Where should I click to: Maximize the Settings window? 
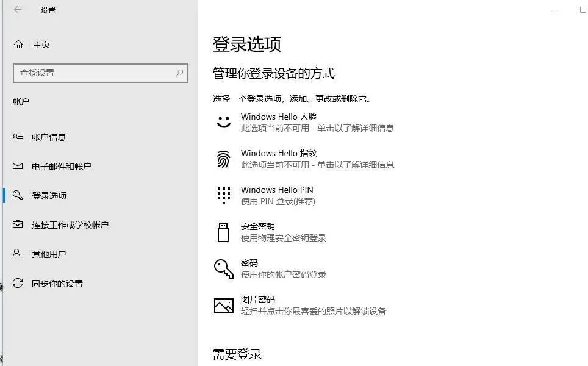point(583,10)
